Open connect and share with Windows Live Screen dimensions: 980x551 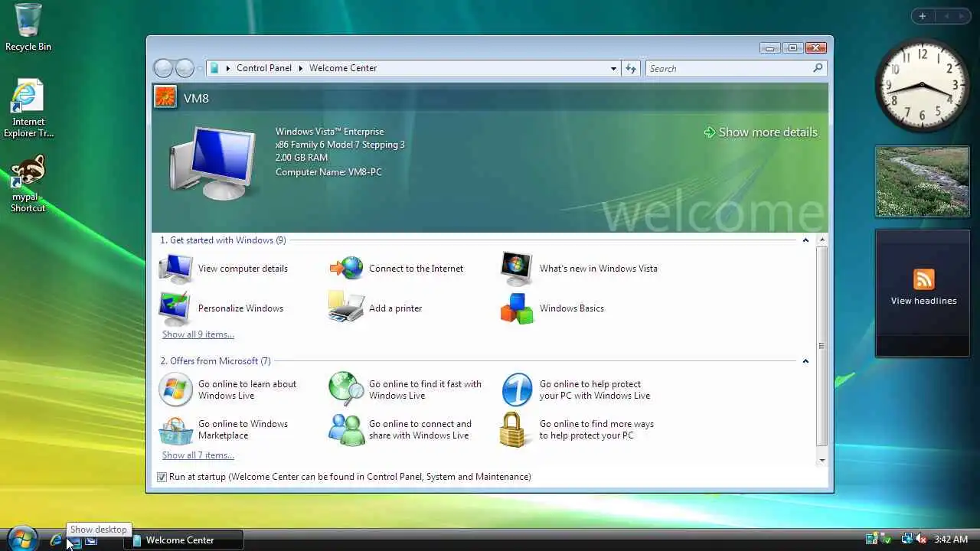[x=400, y=430]
